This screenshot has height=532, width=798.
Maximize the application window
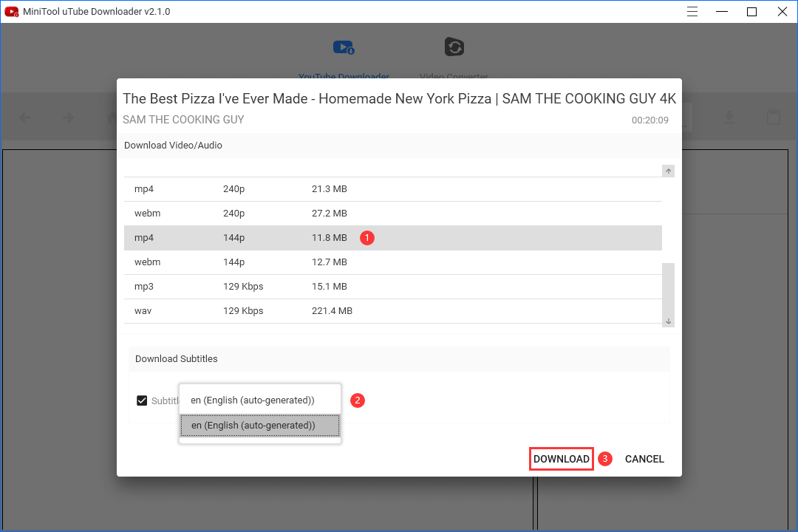(x=751, y=11)
